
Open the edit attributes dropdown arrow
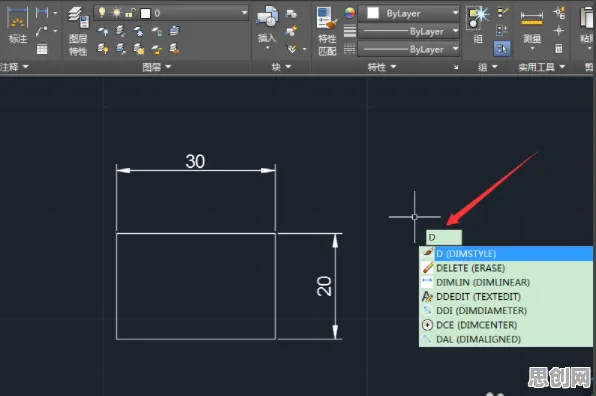[304, 49]
